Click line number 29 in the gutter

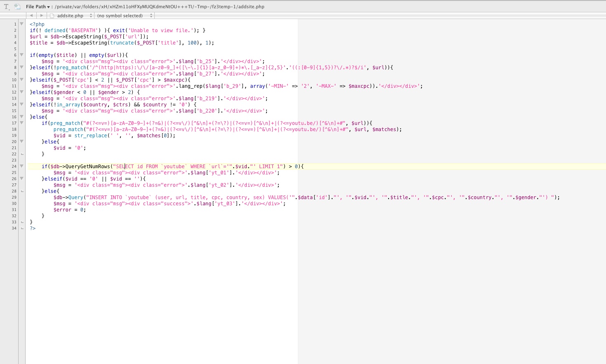14,197
